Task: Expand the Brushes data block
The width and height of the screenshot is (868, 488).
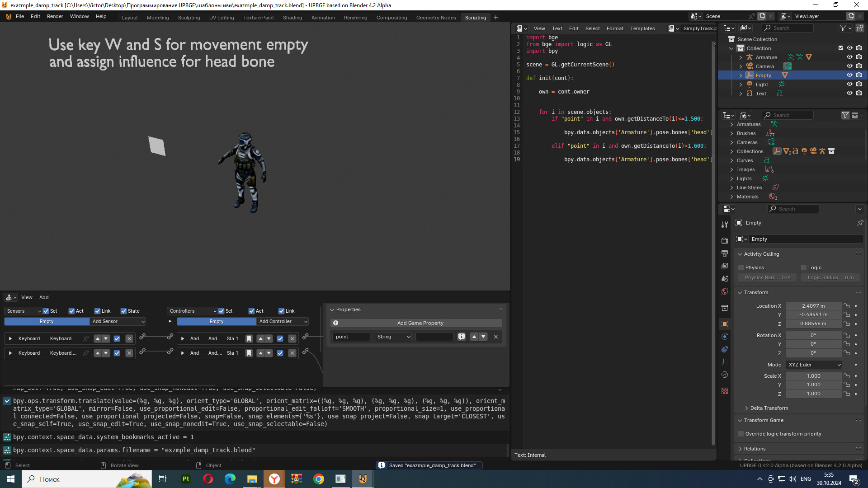Action: (x=731, y=133)
